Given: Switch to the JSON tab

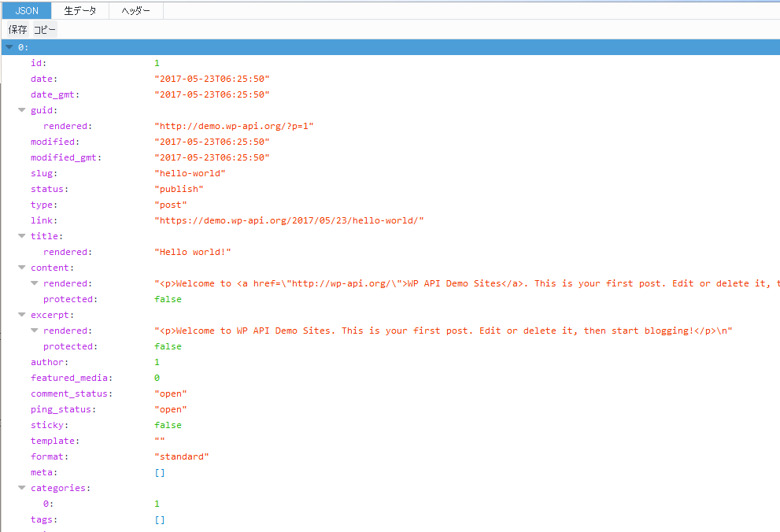Looking at the screenshot, I should 26,10.
